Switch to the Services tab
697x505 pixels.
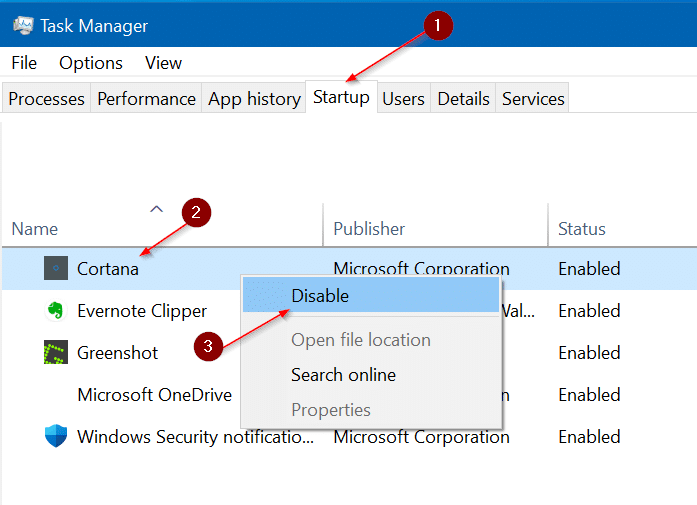533,98
